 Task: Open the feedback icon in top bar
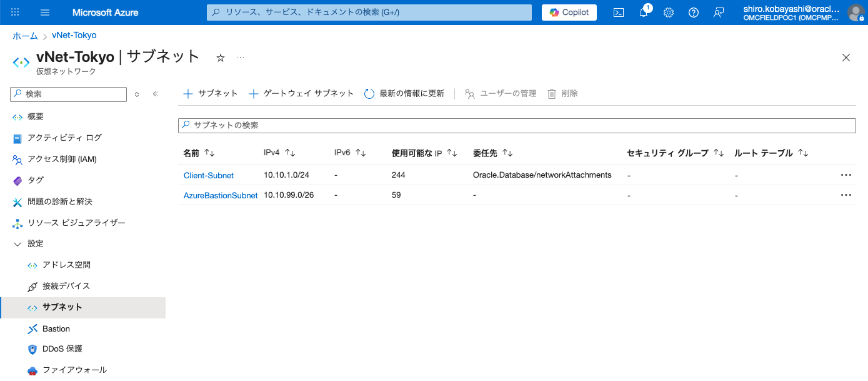(x=719, y=13)
